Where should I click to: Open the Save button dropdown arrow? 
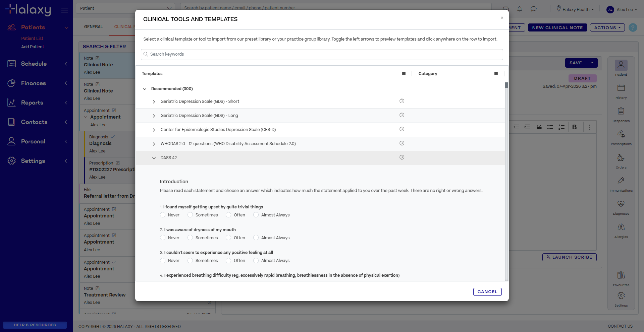click(x=592, y=63)
